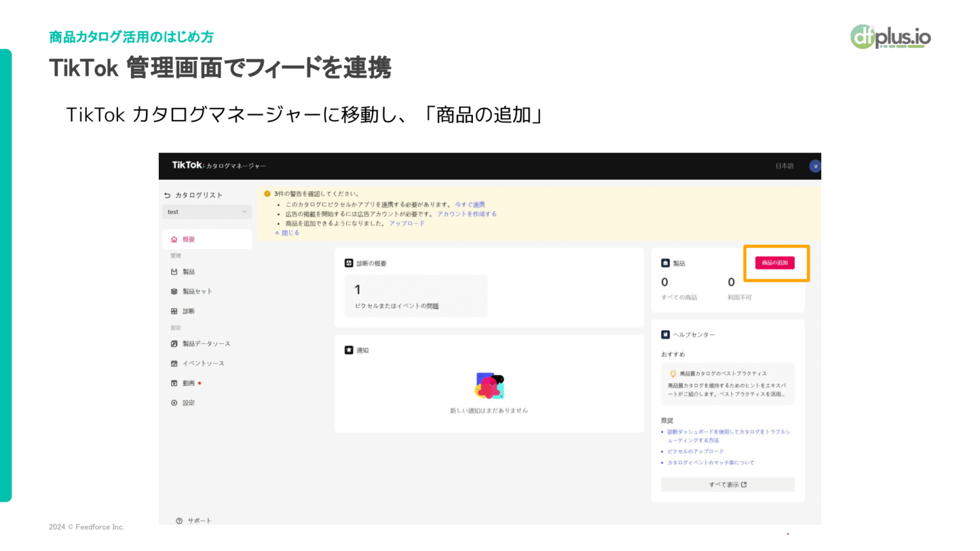
Task: Open the 日本語 language selector
Action: pyautogui.click(x=784, y=166)
